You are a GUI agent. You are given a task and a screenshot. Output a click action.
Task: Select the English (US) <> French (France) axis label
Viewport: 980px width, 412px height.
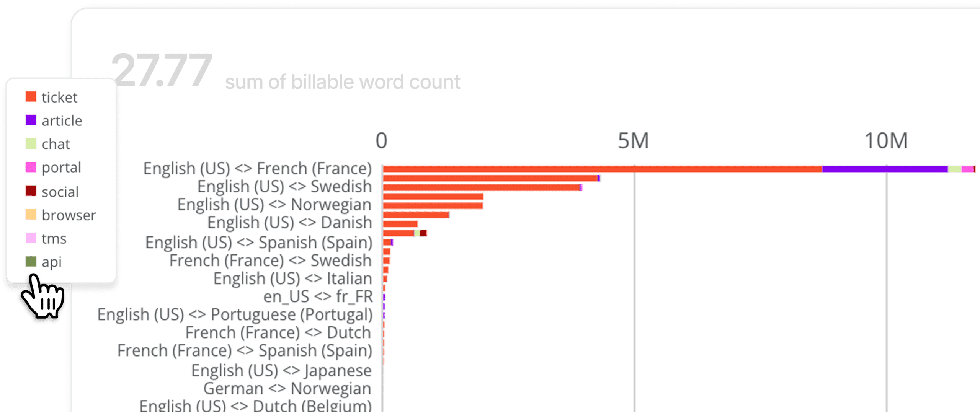click(x=257, y=168)
